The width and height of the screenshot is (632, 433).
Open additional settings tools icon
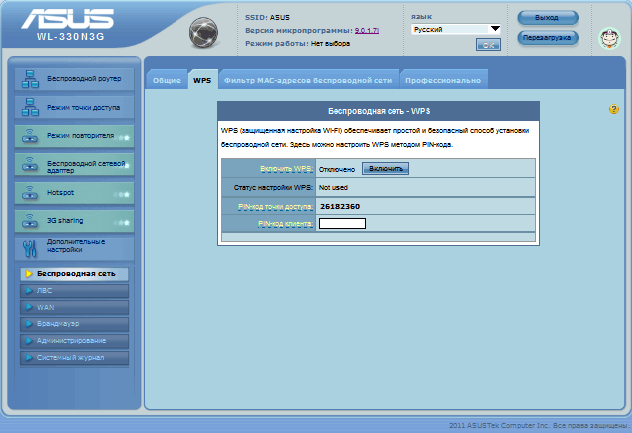(29, 247)
